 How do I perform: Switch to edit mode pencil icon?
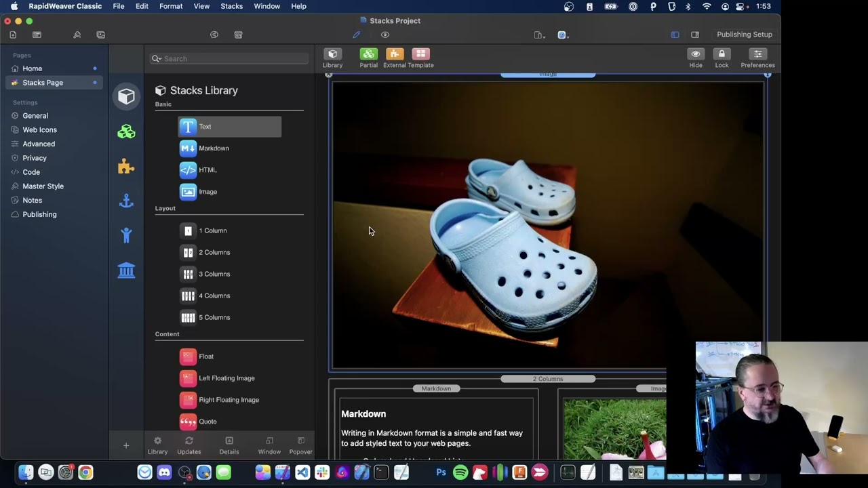click(x=357, y=35)
